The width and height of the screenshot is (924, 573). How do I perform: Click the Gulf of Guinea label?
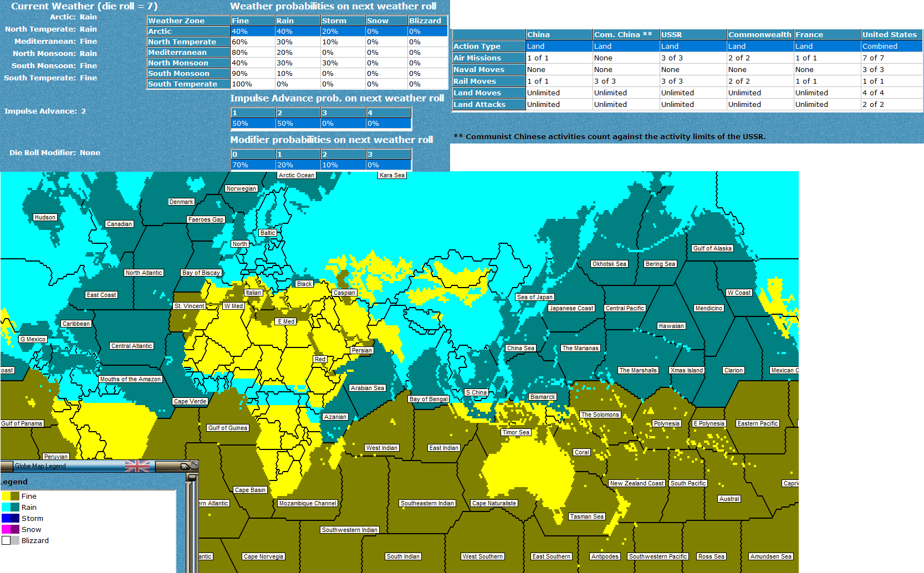click(x=228, y=428)
